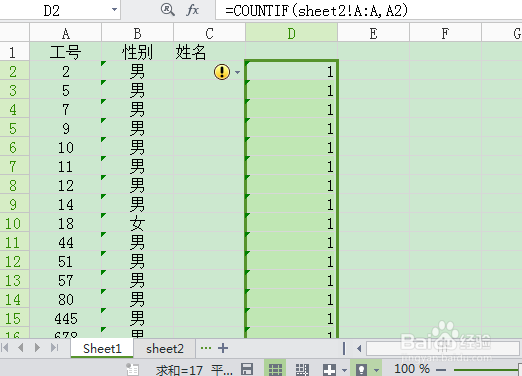Open eye protection mode dropdown
This screenshot has width=522, height=376.
(376, 370)
